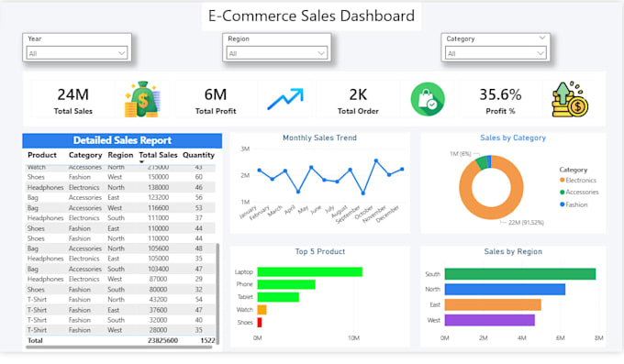624x364 pixels.
Task: Sort table by Total Sales column header
Action: click(158, 155)
